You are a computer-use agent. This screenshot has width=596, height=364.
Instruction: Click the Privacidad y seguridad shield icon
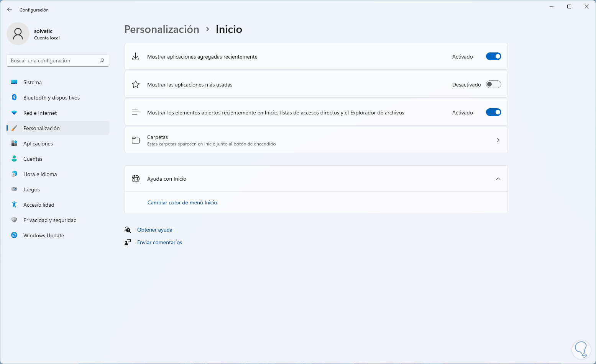coord(14,220)
